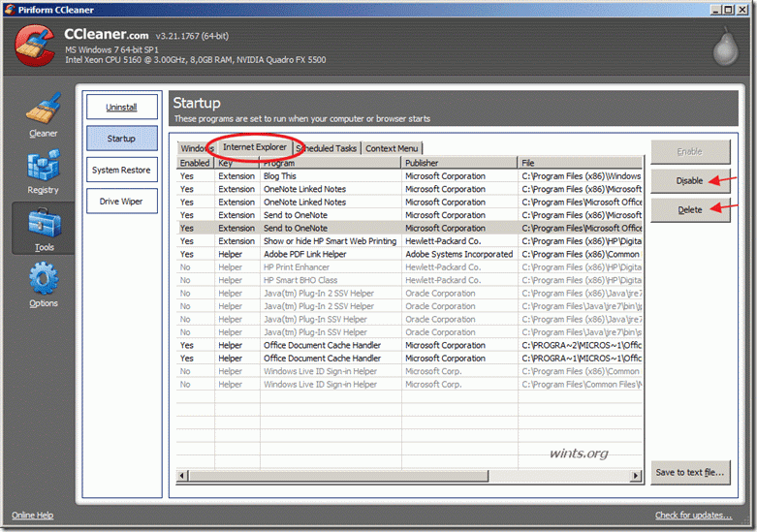Click the horizontal scrollbar left arrow
This screenshot has height=532, width=757.
[182, 476]
